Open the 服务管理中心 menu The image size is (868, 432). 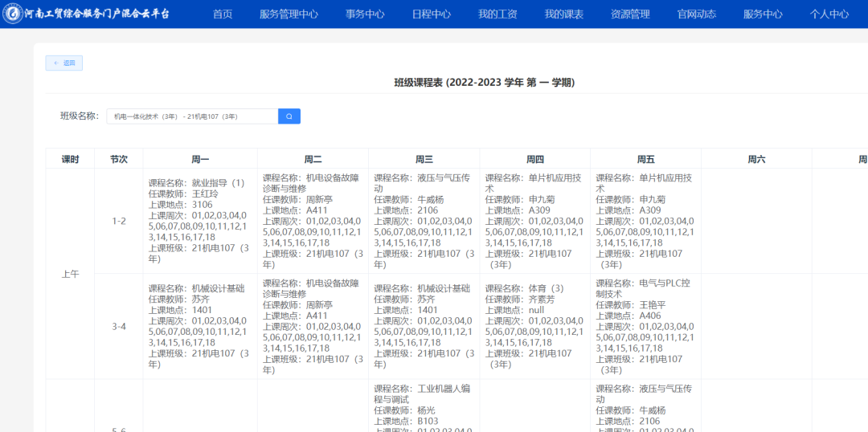[289, 14]
